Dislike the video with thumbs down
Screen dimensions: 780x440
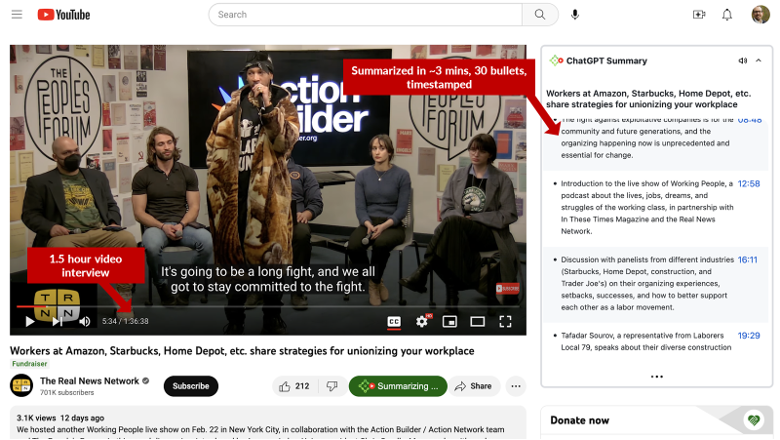click(x=332, y=386)
